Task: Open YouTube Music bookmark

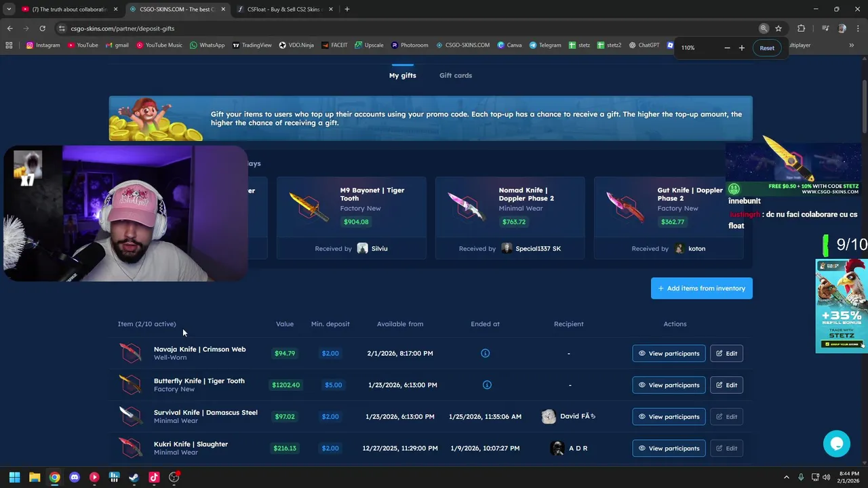Action: click(x=159, y=45)
